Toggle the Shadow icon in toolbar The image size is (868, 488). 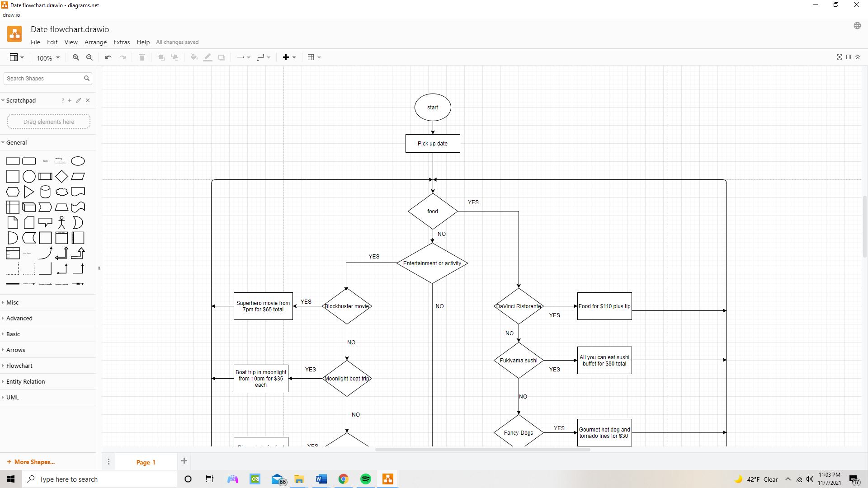click(222, 57)
